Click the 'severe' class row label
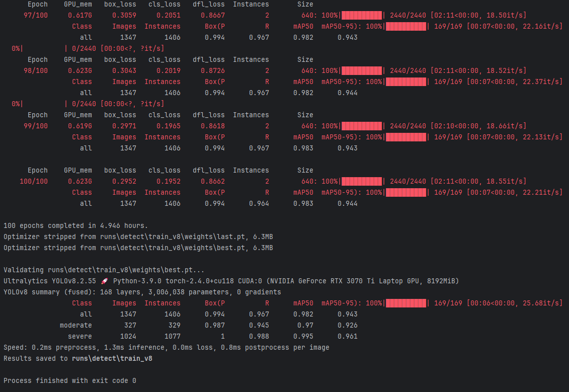This screenshot has width=569, height=392. pos(80,337)
